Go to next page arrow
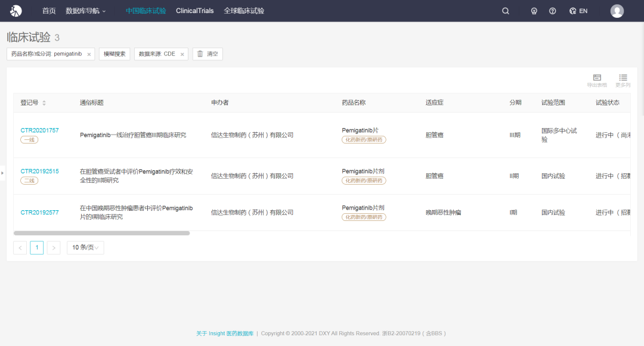 [54, 248]
